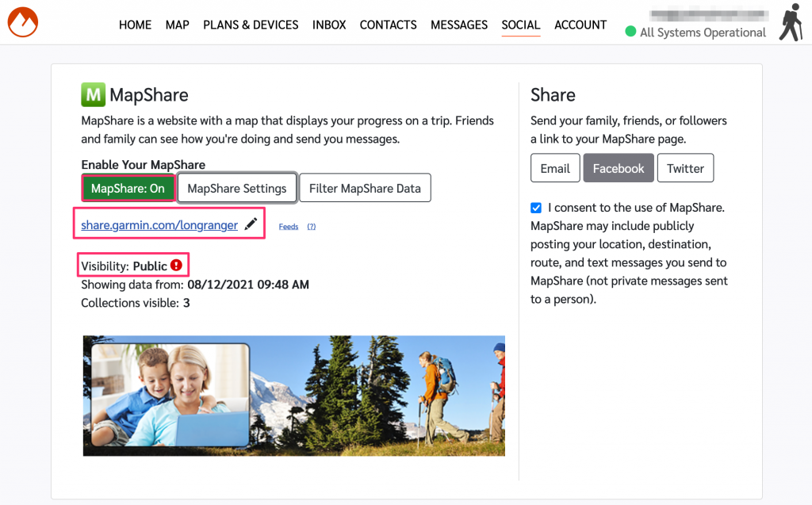Open the share.garmin.com/longranger link
The height and width of the screenshot is (505, 812).
click(159, 225)
